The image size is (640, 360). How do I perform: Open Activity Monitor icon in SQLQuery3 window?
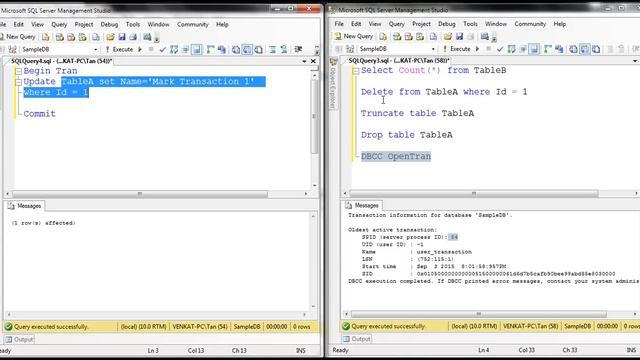point(485,37)
